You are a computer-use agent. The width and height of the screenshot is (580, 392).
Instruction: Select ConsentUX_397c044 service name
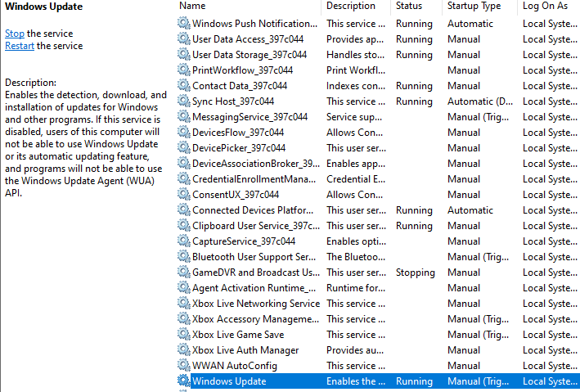pos(236,195)
